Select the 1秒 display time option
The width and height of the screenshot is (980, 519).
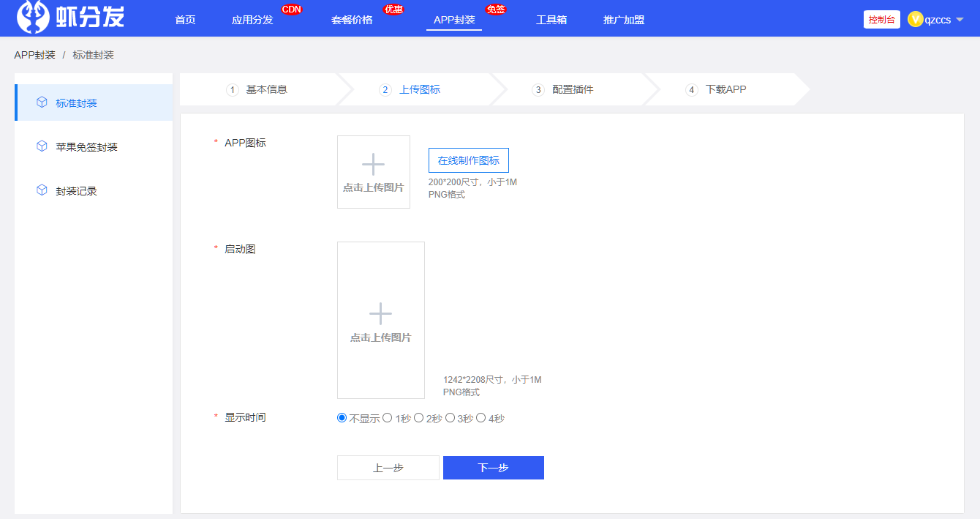click(388, 418)
